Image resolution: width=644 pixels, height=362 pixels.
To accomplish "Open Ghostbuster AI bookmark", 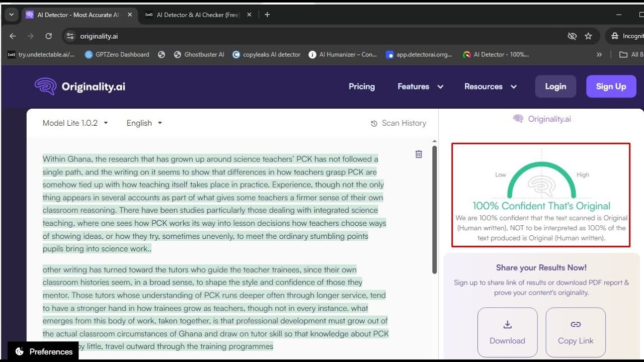I will (199, 54).
